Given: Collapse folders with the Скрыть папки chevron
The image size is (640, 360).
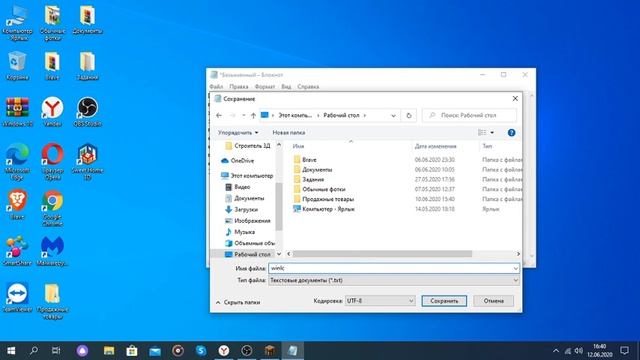Looking at the screenshot, I should (x=218, y=302).
